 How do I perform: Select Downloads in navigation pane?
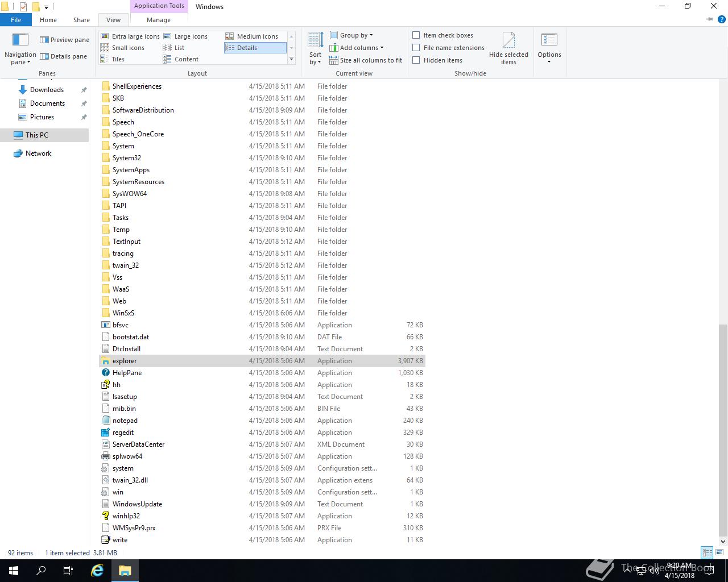(x=47, y=90)
